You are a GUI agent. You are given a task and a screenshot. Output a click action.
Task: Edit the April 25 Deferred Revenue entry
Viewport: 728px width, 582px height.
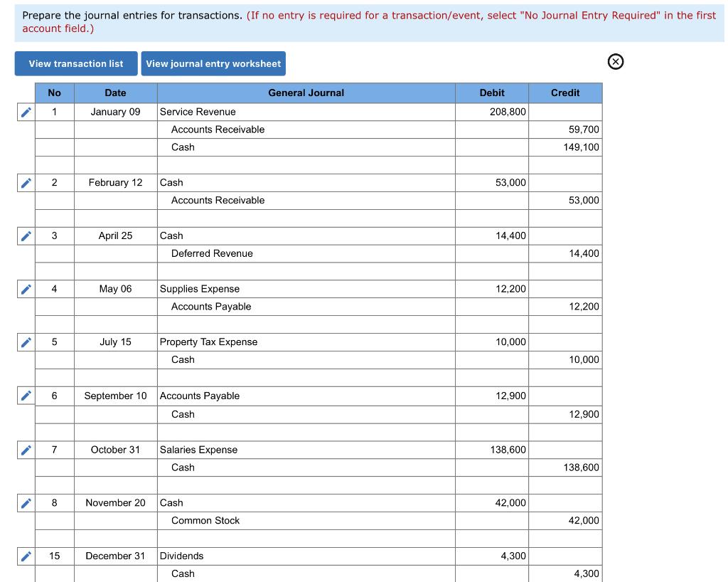click(26, 236)
